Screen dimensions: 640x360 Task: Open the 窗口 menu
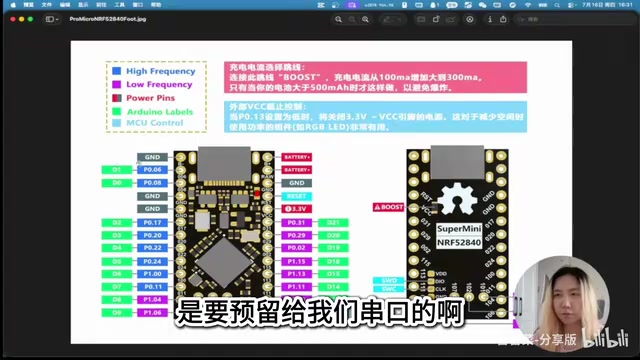(138, 5)
